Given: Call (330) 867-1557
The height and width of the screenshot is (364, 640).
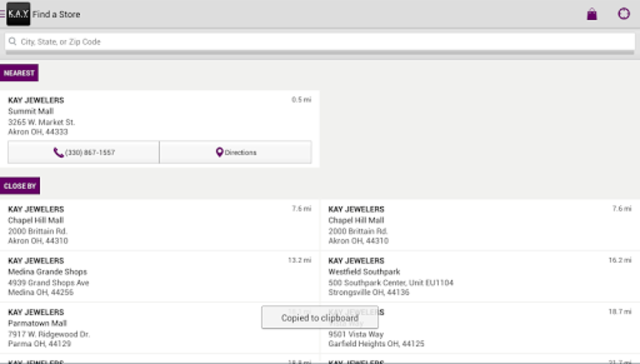Looking at the screenshot, I should click(x=84, y=152).
